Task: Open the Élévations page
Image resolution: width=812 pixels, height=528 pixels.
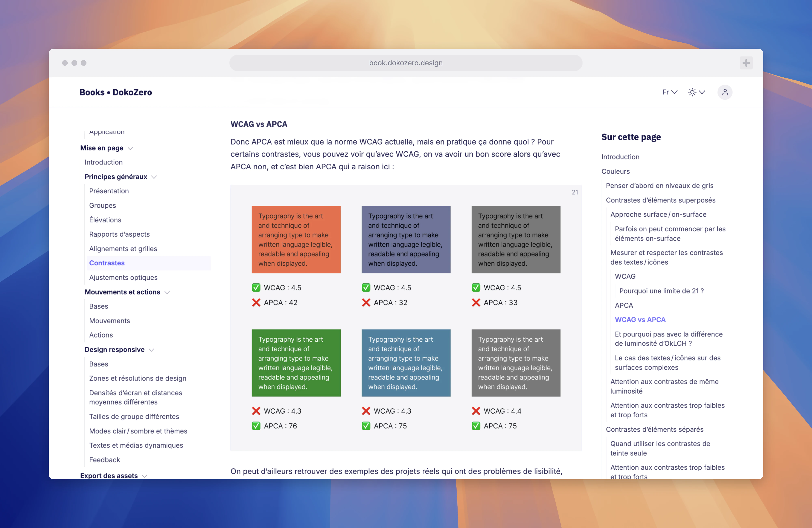Action: pyautogui.click(x=105, y=220)
